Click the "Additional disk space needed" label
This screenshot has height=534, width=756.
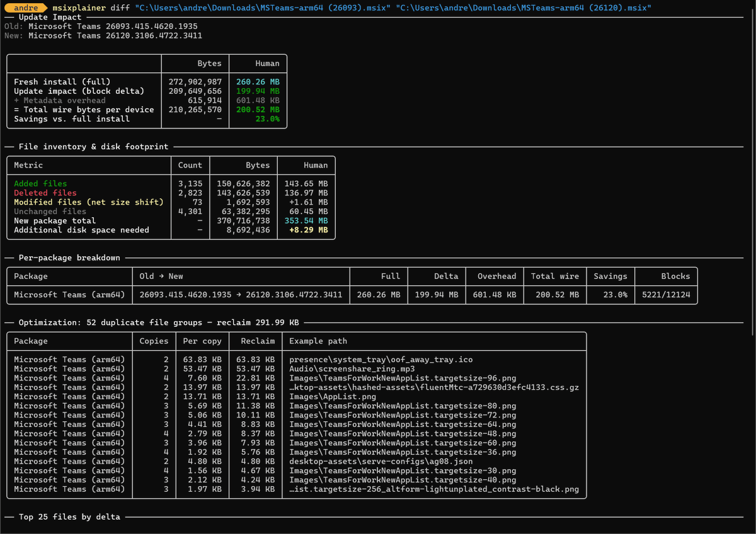click(x=81, y=230)
